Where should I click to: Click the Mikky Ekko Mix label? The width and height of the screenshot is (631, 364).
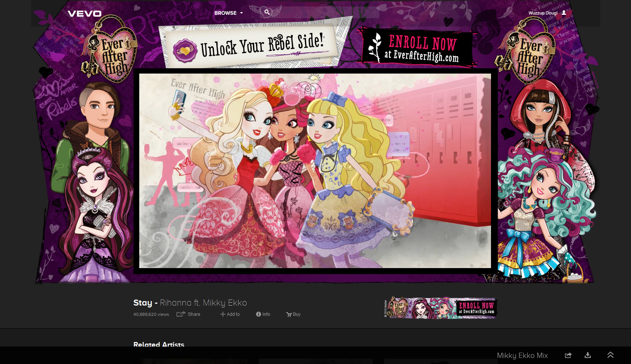pyautogui.click(x=522, y=355)
